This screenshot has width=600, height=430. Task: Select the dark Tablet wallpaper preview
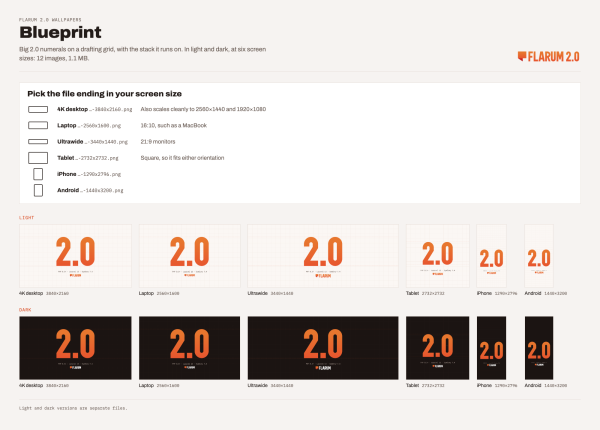click(x=438, y=348)
